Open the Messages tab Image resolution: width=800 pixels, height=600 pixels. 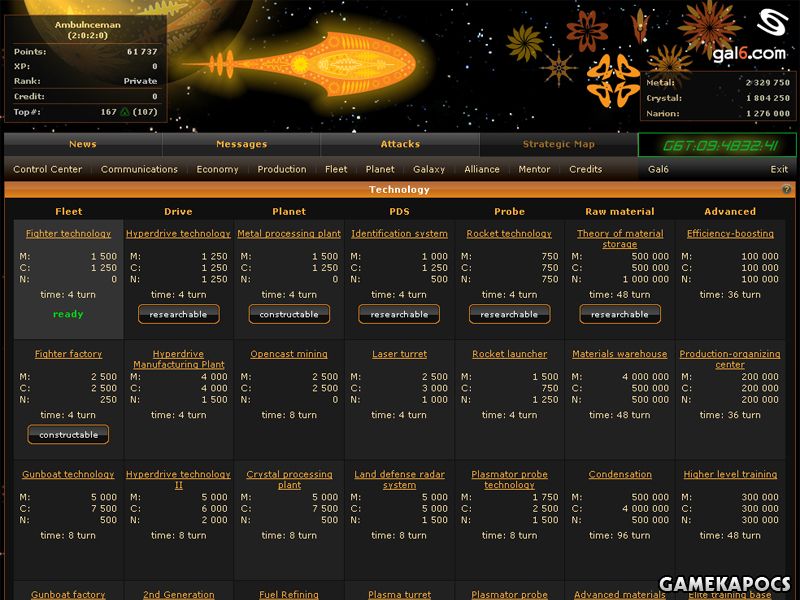click(241, 144)
